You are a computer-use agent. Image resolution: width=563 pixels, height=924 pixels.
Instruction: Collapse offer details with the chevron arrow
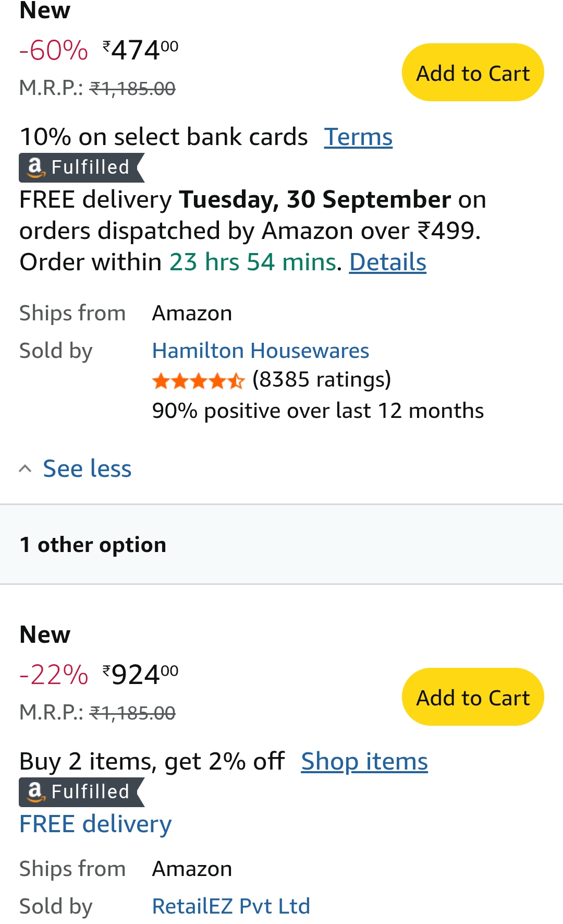click(25, 469)
